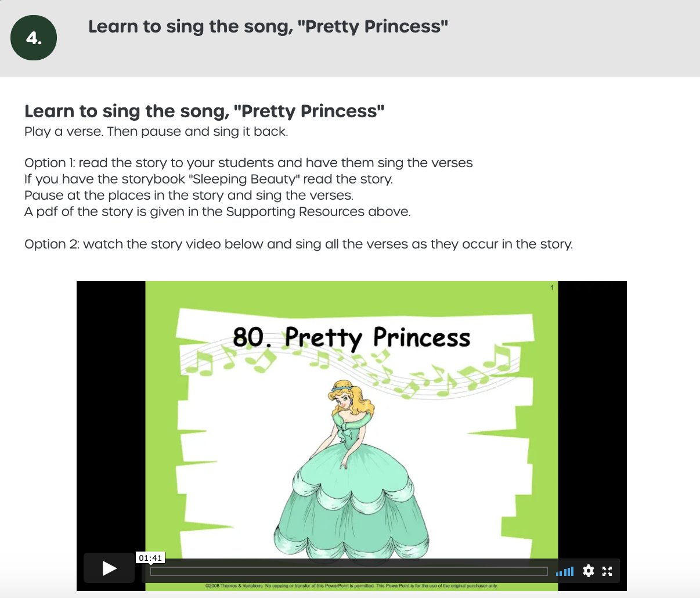
Task: Click the bold "Learn to sing" section heading
Action: click(x=204, y=111)
